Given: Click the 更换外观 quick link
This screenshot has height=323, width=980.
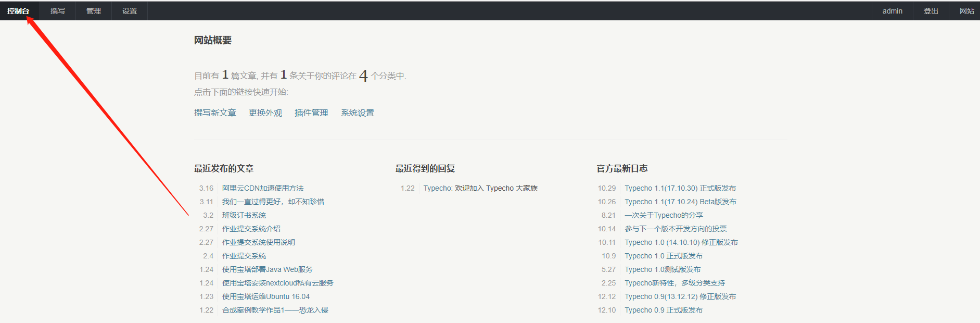Looking at the screenshot, I should click(x=265, y=113).
